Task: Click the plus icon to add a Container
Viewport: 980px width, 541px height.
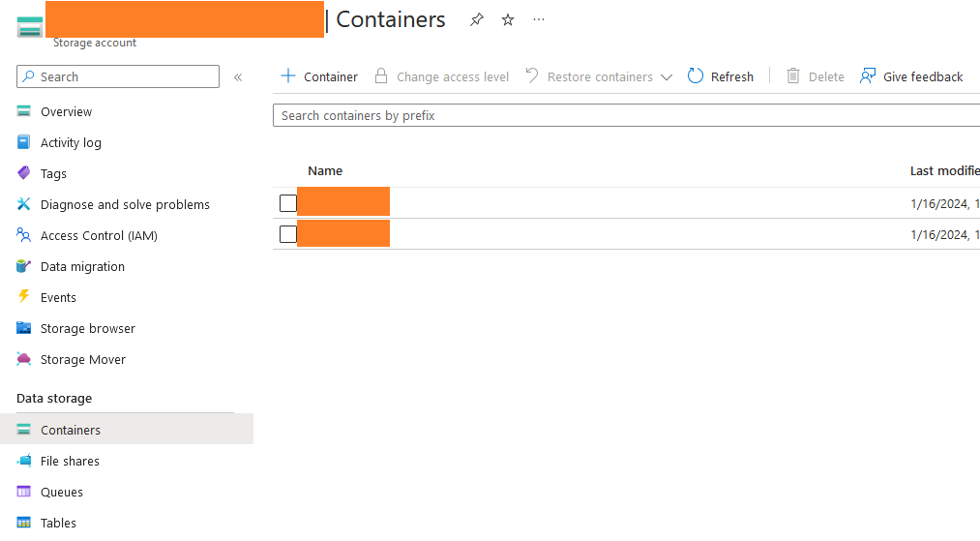Action: 288,76
